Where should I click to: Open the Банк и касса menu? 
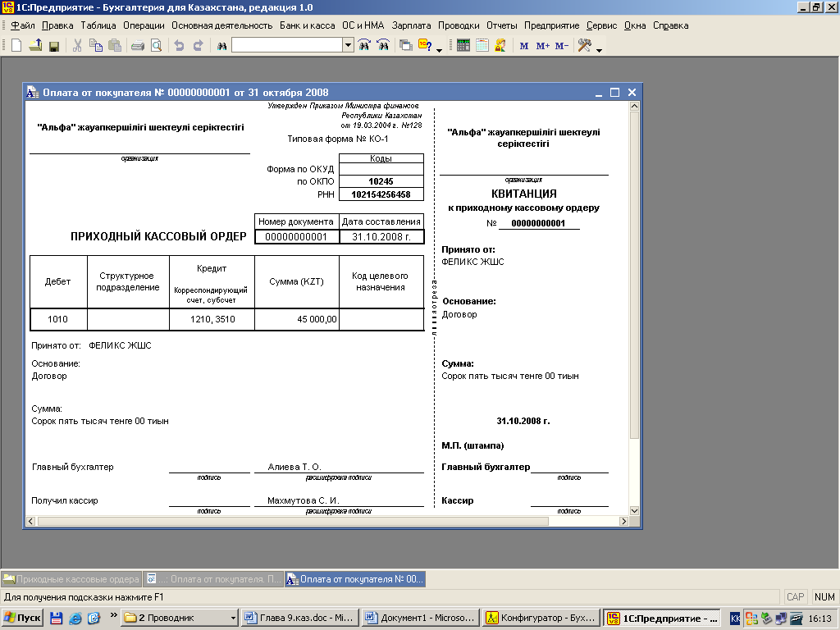tap(307, 25)
